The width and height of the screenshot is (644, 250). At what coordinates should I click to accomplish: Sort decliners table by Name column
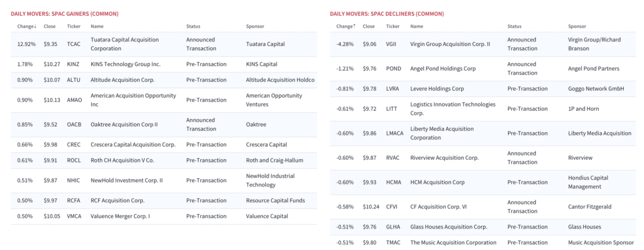(x=416, y=26)
